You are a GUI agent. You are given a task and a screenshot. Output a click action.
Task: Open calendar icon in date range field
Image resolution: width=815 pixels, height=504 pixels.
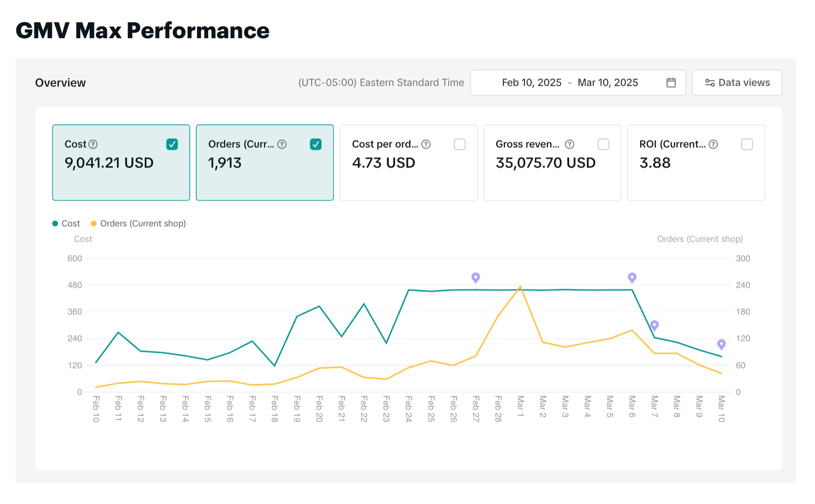[671, 82]
